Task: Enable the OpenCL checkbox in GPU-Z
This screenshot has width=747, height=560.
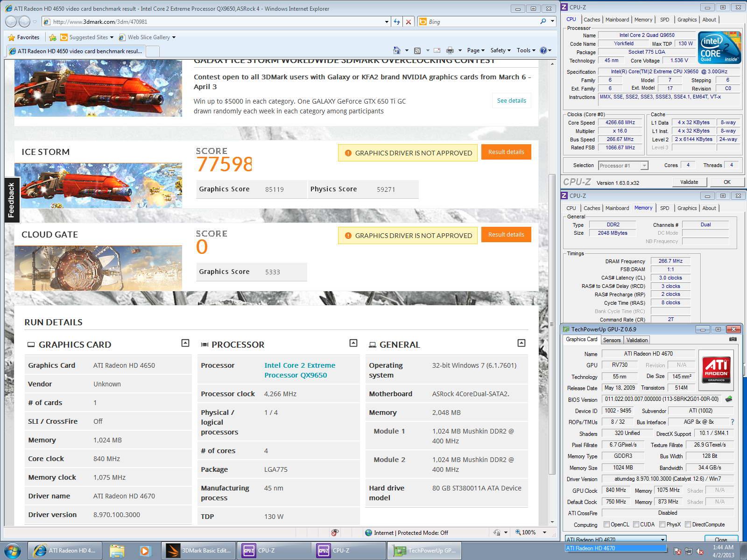Action: tap(606, 525)
